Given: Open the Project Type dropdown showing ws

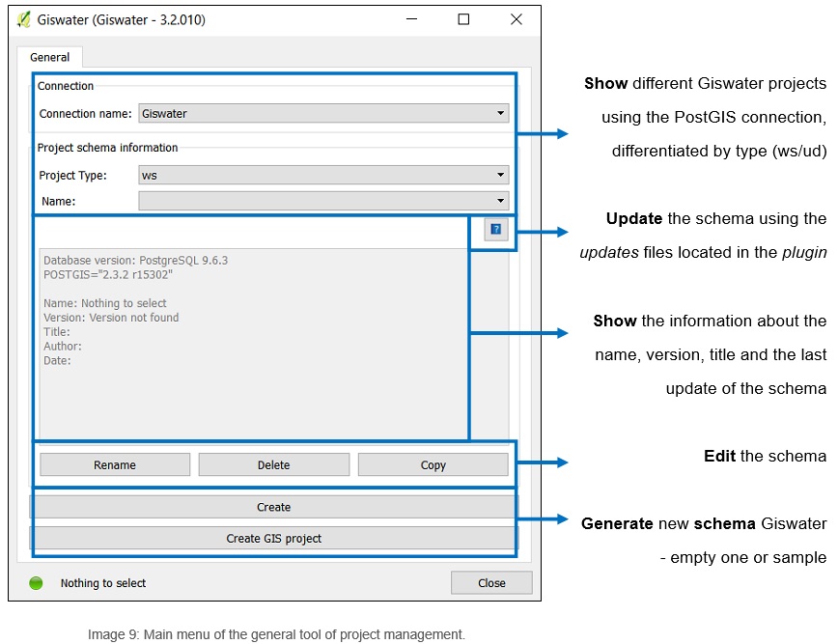Looking at the screenshot, I should (x=323, y=175).
